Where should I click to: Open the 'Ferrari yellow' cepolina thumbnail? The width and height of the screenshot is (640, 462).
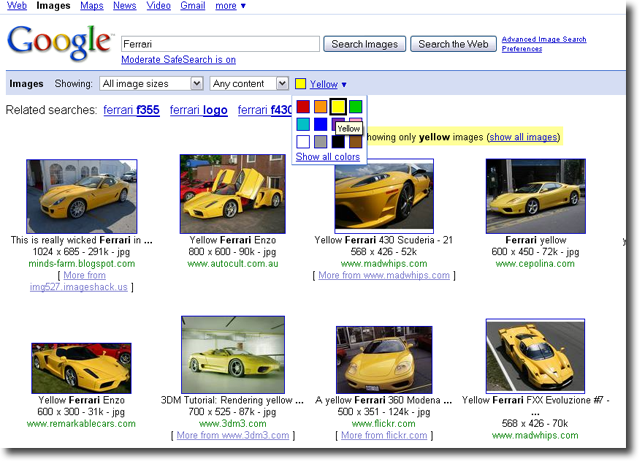point(536,196)
